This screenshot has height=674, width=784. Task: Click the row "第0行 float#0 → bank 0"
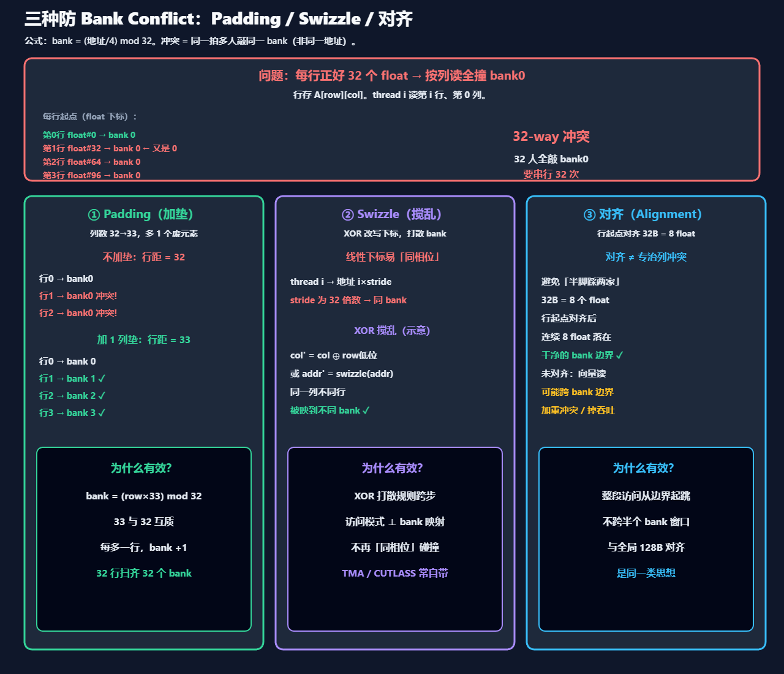tap(89, 135)
